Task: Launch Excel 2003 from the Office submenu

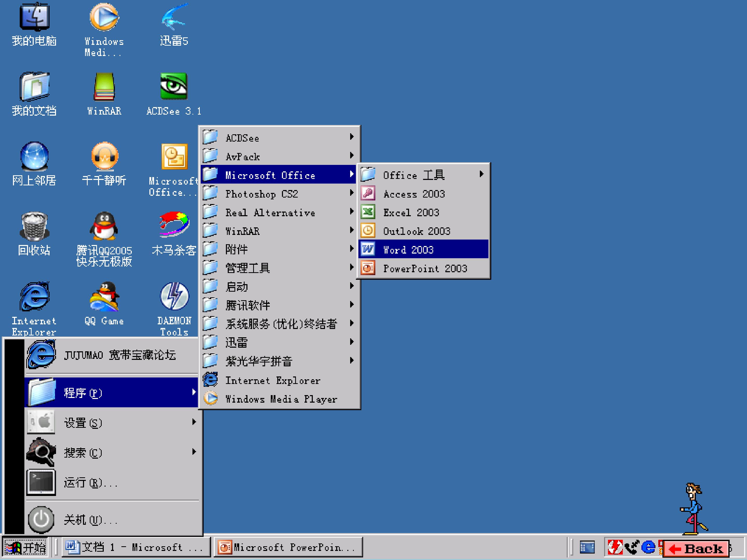Action: pyautogui.click(x=423, y=212)
